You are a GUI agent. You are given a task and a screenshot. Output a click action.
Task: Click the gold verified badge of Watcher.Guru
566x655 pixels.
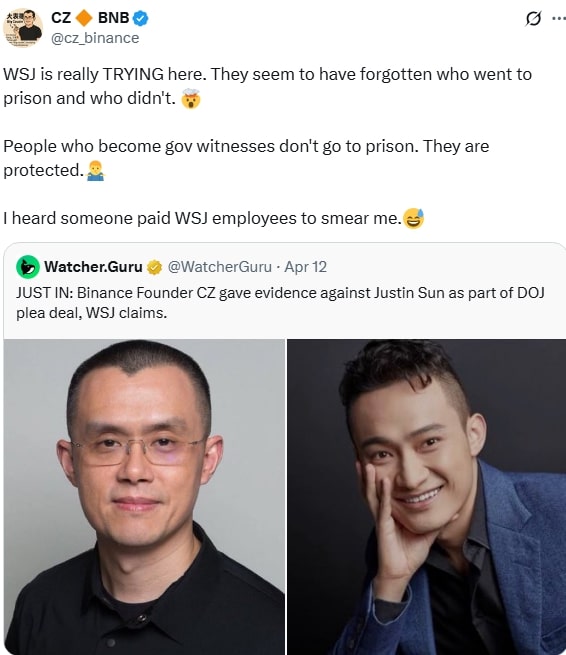click(x=155, y=267)
